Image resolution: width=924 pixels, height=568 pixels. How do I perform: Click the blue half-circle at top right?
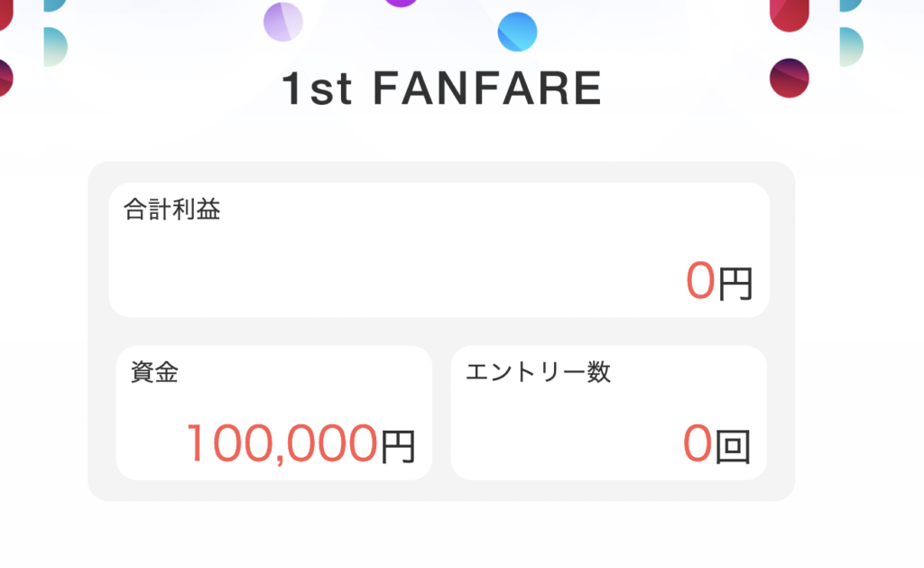coord(850,5)
